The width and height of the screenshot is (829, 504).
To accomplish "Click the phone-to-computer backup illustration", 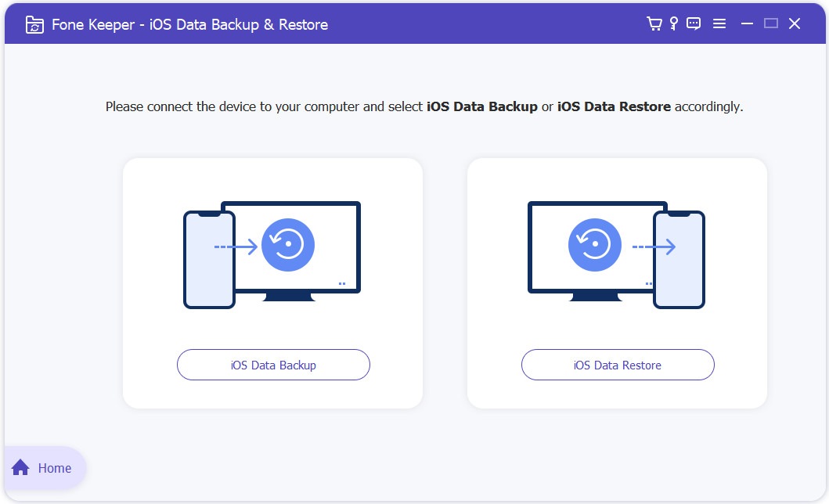I will click(272, 252).
